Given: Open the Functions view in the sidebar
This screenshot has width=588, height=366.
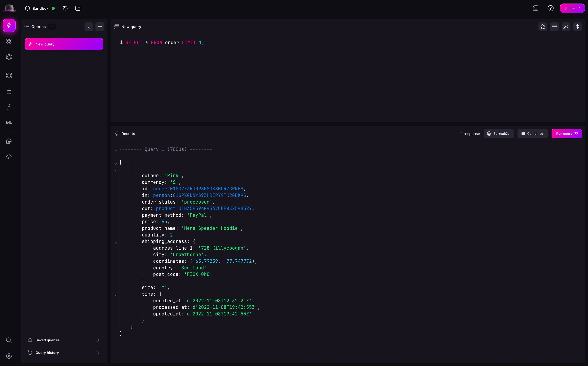Looking at the screenshot, I should pyautogui.click(x=9, y=107).
